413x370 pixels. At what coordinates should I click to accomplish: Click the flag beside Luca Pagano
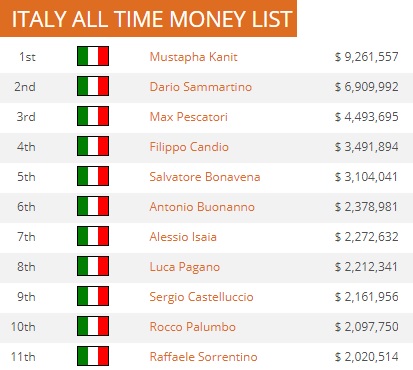point(93,266)
